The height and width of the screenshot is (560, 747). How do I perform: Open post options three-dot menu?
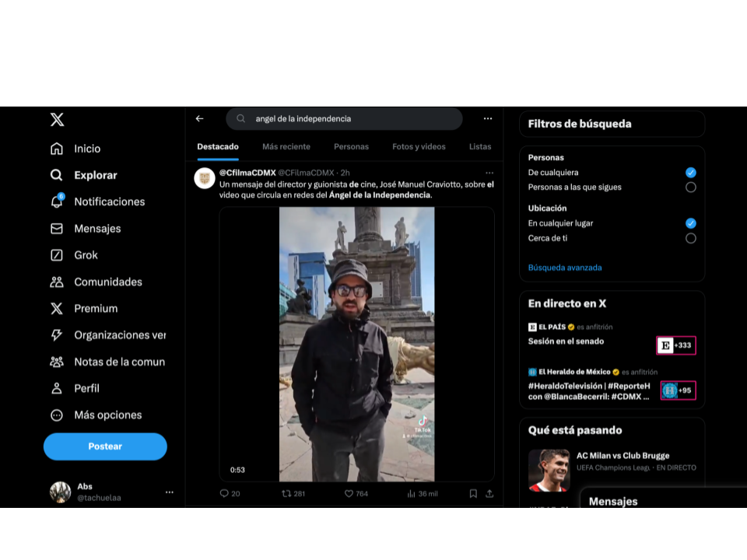coord(489,173)
